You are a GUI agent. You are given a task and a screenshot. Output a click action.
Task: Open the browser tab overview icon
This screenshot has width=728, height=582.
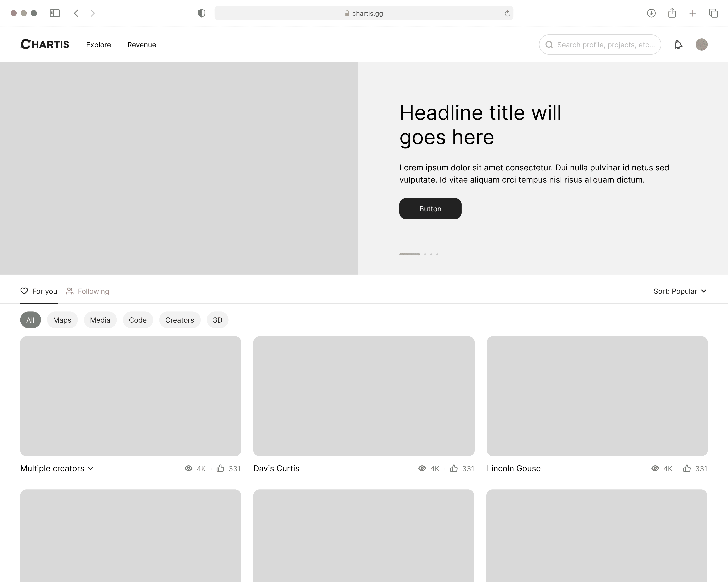(x=713, y=13)
